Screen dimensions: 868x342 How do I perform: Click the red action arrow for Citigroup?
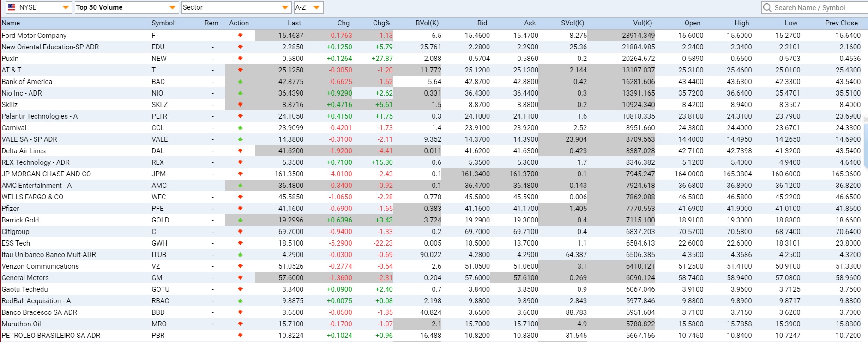point(240,232)
